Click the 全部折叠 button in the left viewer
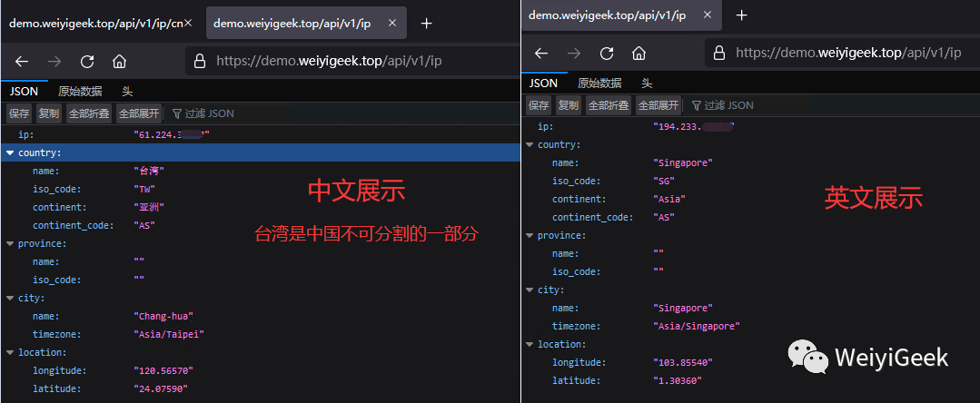Screen dimensions: 980x403 pyautogui.click(x=87, y=113)
